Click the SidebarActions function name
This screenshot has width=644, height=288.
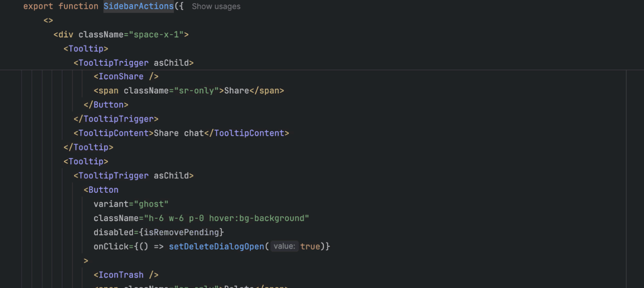138,6
